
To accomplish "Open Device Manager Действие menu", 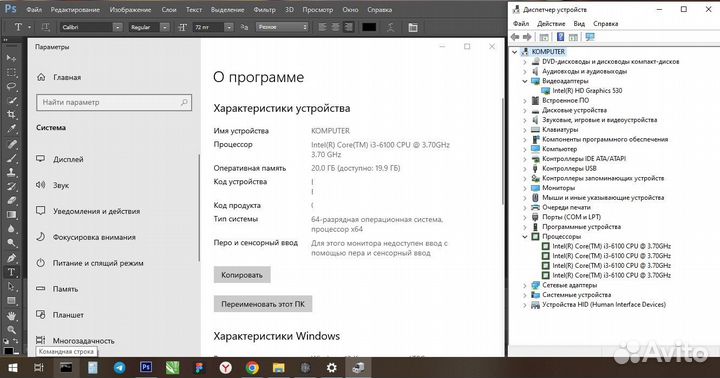I will [x=551, y=23].
